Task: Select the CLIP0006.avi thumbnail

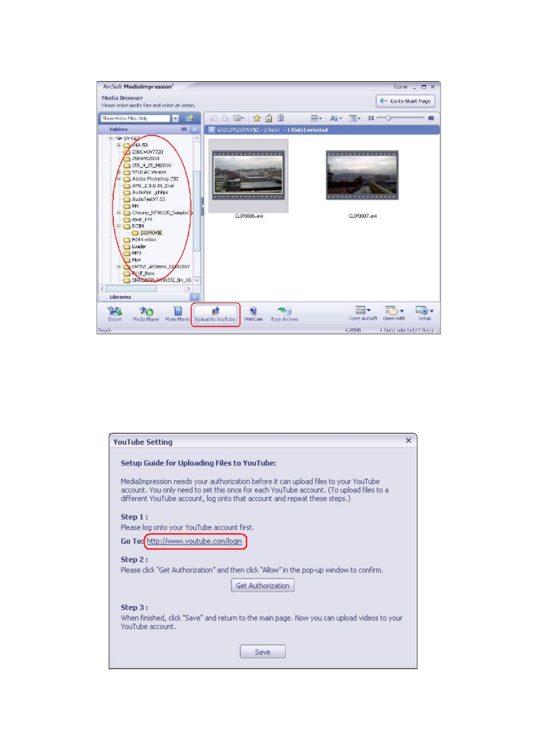Action: click(x=249, y=176)
